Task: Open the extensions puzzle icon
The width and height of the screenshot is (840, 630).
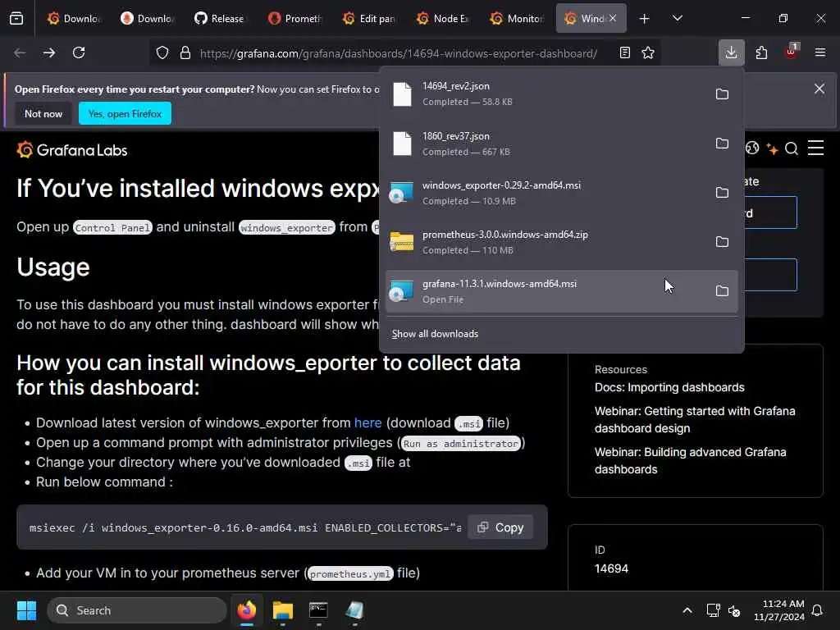Action: pos(761,52)
